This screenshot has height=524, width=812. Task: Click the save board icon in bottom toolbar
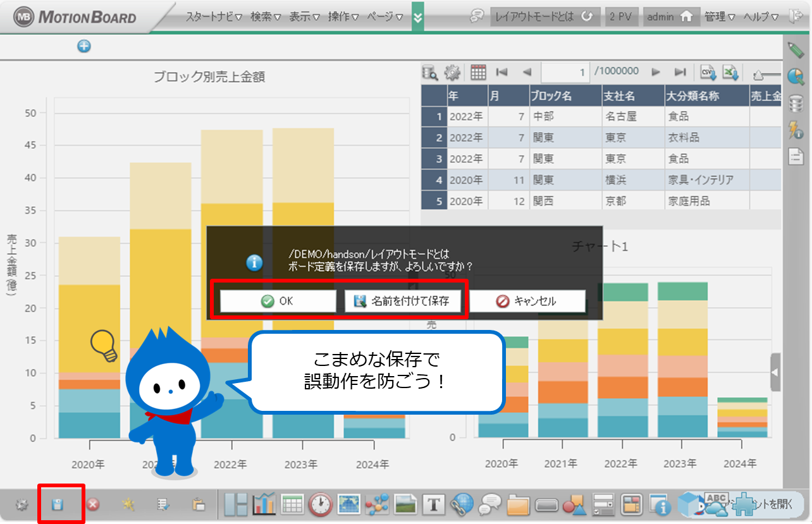click(x=58, y=505)
